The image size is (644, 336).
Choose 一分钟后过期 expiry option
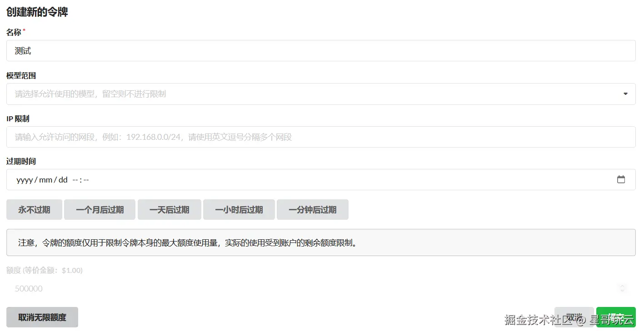(313, 210)
